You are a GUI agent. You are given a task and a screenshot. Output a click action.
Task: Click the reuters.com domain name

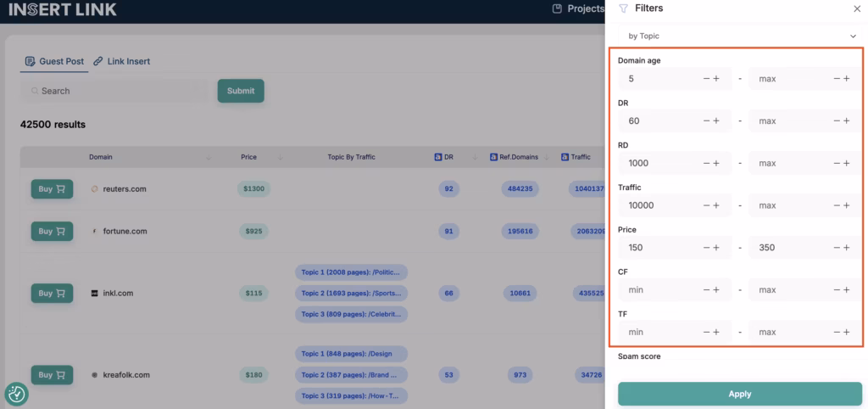coord(125,189)
